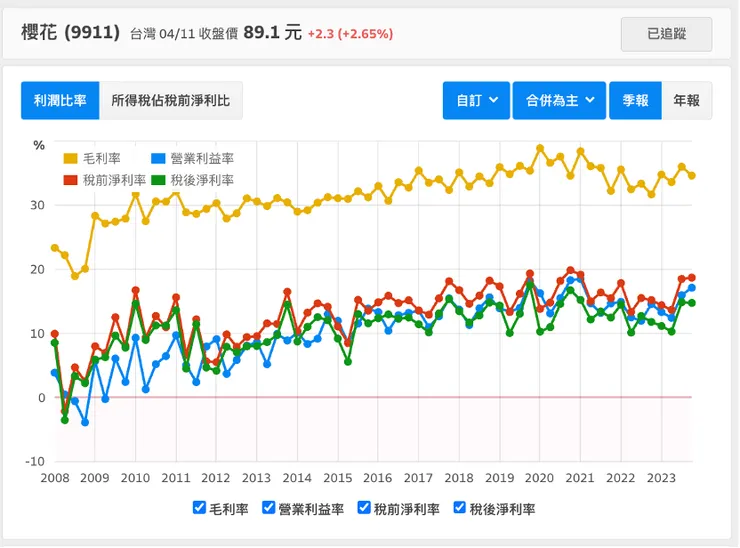Click yellow 毛利率 legend swatch in chart
The image size is (740, 548).
point(70,159)
